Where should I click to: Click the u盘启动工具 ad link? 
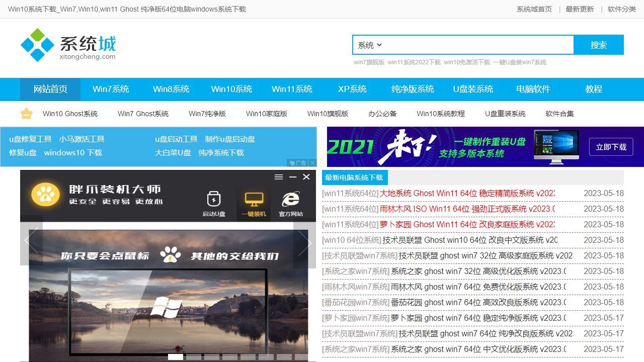click(x=176, y=139)
